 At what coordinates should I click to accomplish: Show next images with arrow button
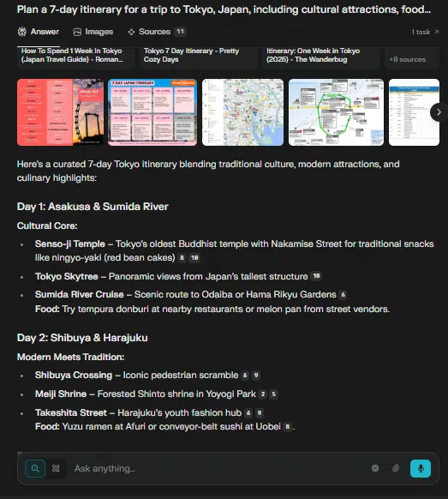pyautogui.click(x=439, y=112)
